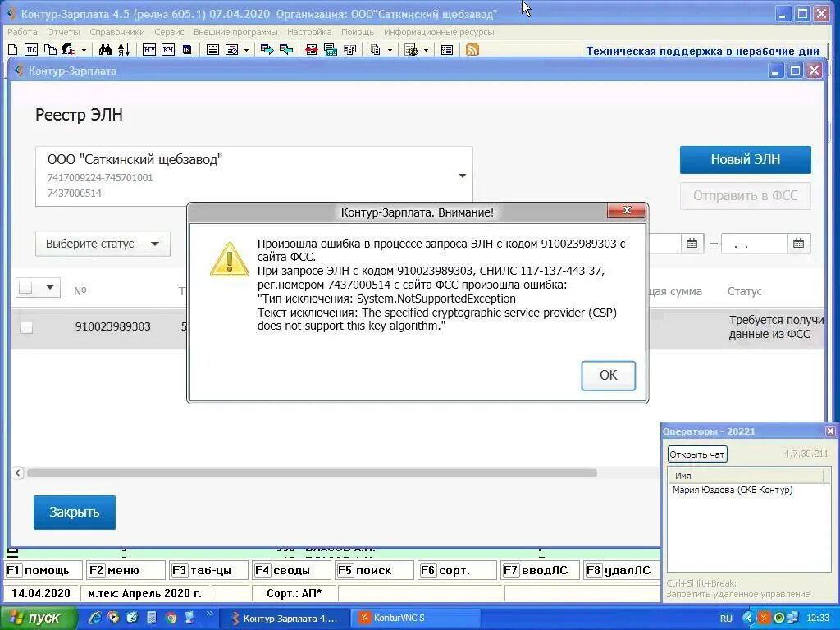Click the F7 вводЛС function key button
The width and height of the screenshot is (840, 630).
point(541,571)
